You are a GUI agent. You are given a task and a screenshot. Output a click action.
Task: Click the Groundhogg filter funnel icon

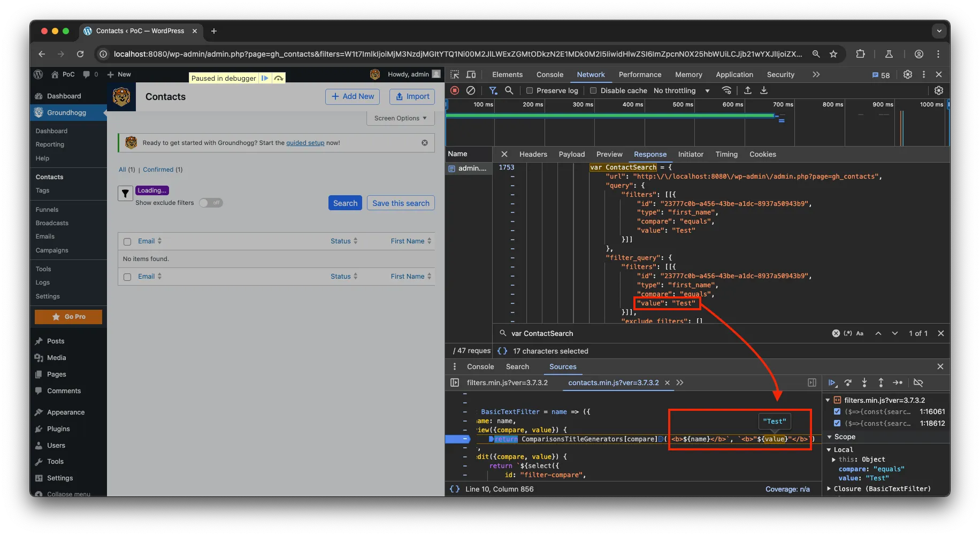[125, 194]
